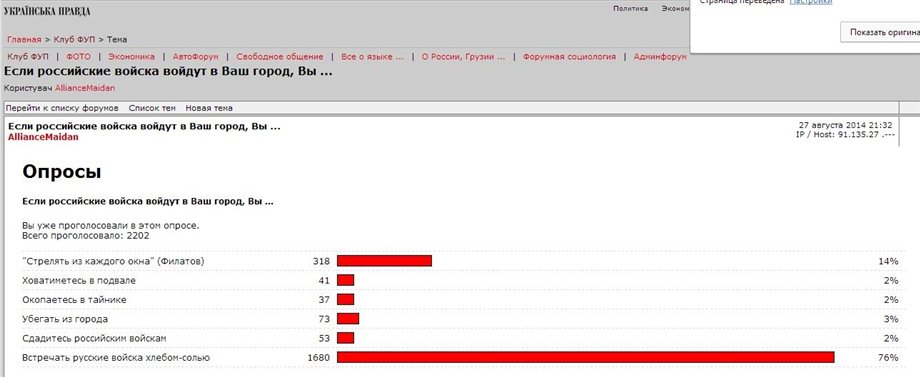920x377 pixels.
Task: Open Клуб ФУП breadcrumb link
Action: coord(74,39)
